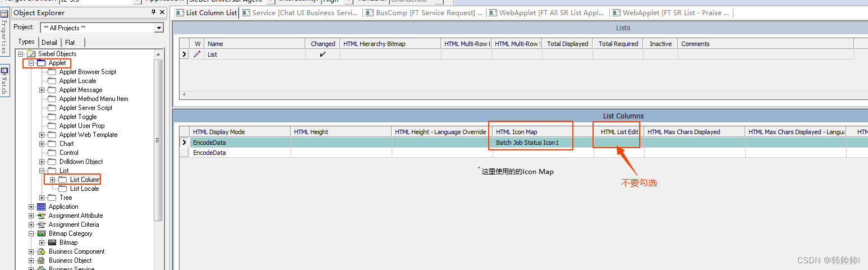This screenshot has height=270, width=868.
Task: Select the Chart tree item label
Action: tap(66, 144)
